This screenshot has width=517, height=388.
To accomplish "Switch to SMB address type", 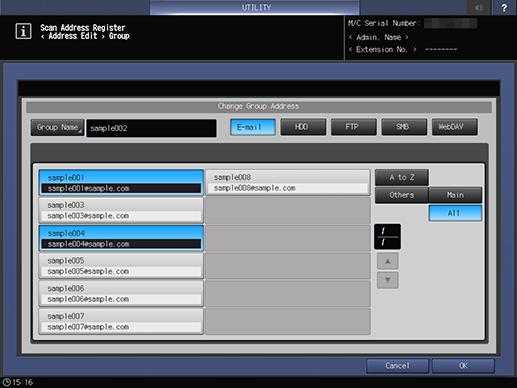I will click(x=404, y=127).
